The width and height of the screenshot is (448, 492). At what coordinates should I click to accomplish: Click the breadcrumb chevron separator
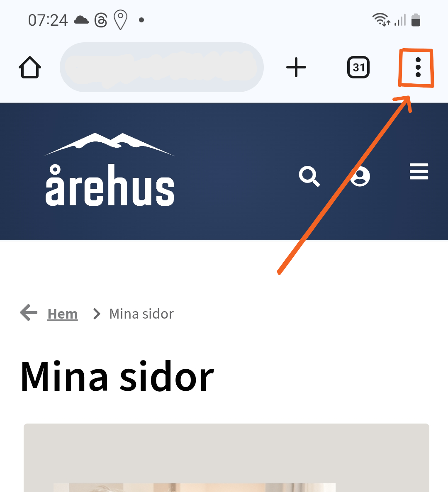(x=97, y=314)
